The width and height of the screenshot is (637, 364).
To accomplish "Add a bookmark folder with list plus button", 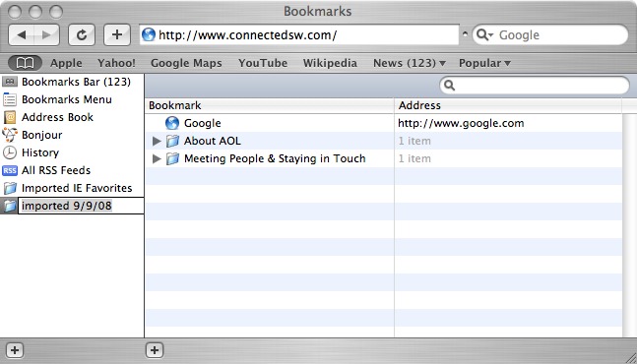I will [x=155, y=350].
